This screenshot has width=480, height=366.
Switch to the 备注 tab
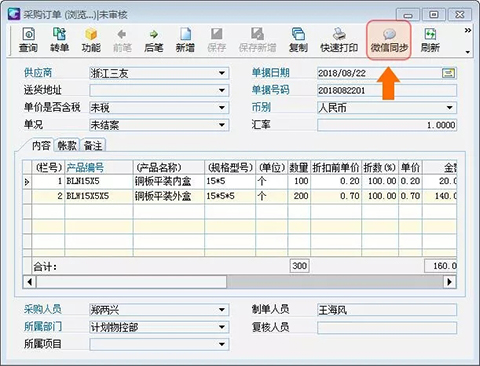tap(93, 145)
